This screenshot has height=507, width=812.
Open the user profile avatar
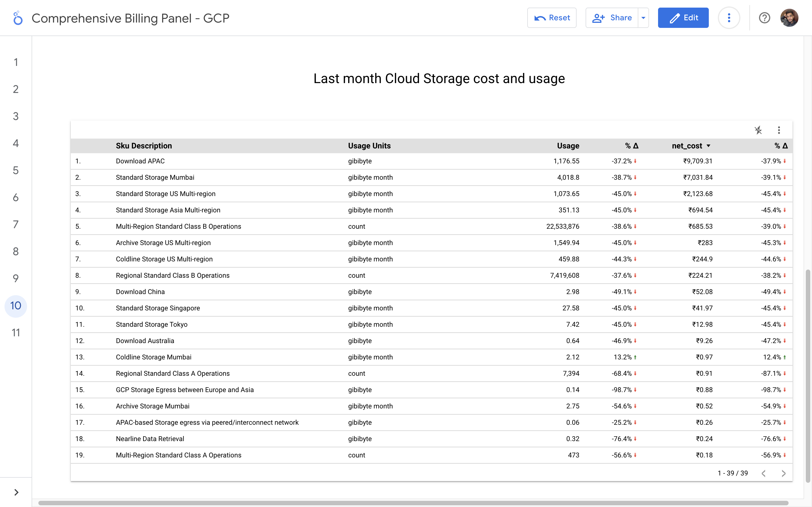789,18
